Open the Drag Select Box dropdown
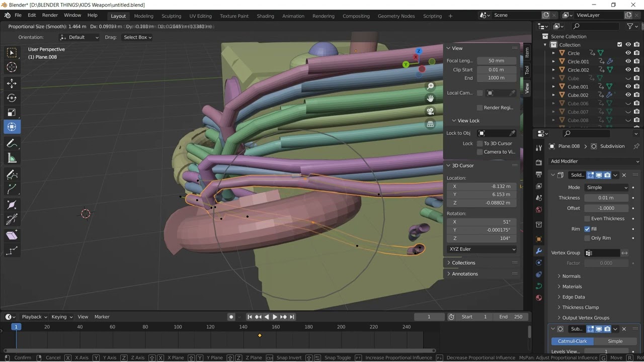 tap(137, 37)
